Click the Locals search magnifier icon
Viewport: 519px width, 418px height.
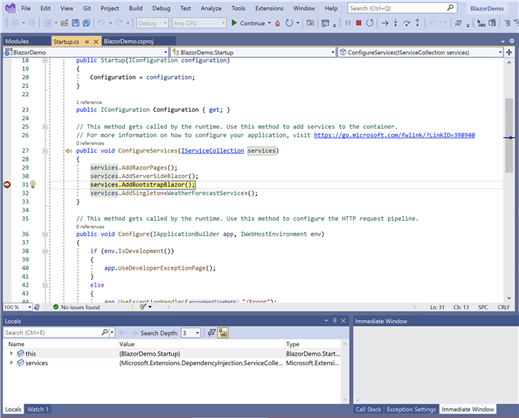pos(104,332)
